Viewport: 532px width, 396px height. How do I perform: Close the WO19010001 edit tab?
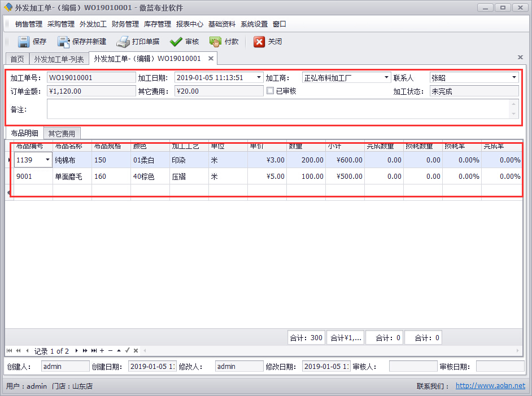click(x=211, y=58)
